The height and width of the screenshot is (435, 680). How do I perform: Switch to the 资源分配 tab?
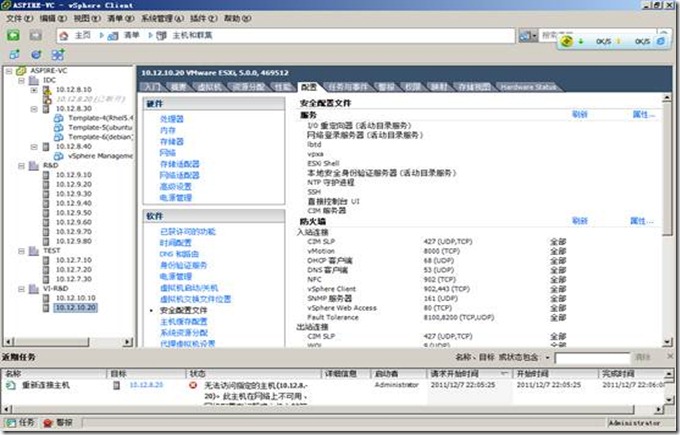(248, 87)
